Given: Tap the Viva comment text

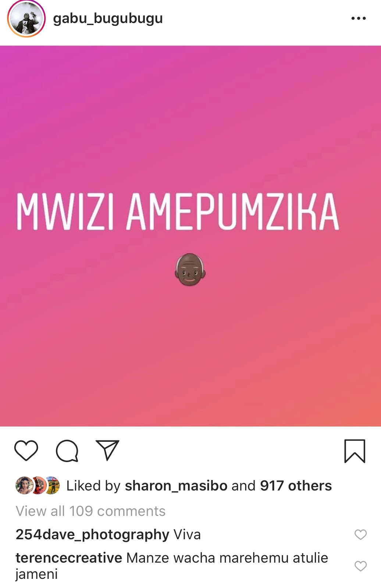Looking at the screenshot, I should pos(187,534).
